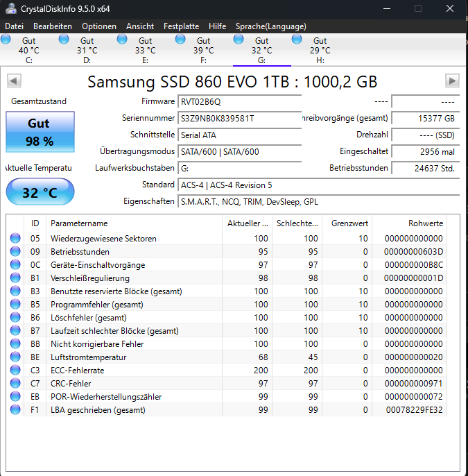The height and width of the screenshot is (476, 468).
Task: Click status orb for Verschleißregulierung row
Action: (15, 278)
